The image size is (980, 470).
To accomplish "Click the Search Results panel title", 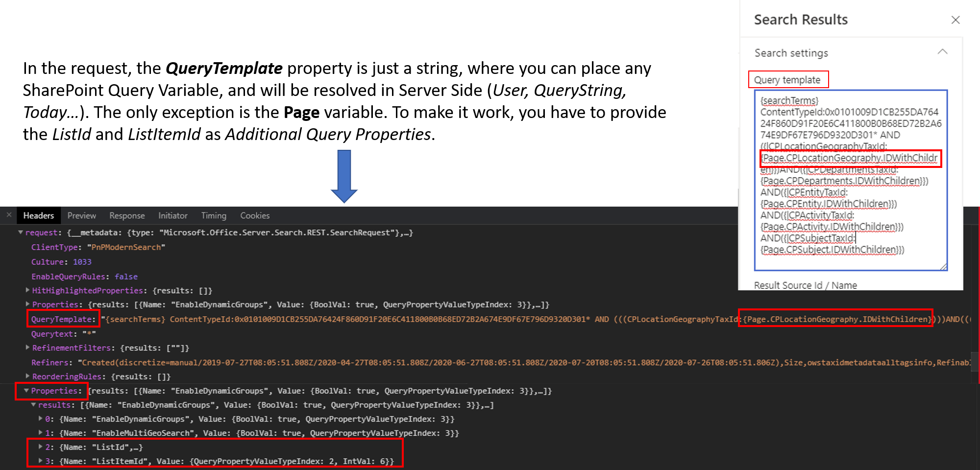I will point(801,20).
